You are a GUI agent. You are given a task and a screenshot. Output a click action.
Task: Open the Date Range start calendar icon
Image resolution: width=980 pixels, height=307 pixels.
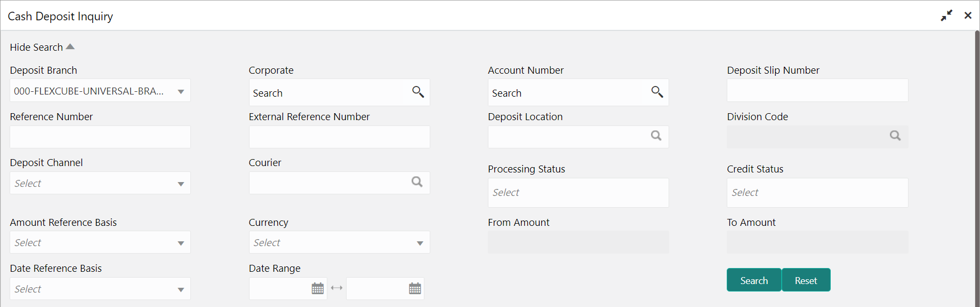(318, 288)
